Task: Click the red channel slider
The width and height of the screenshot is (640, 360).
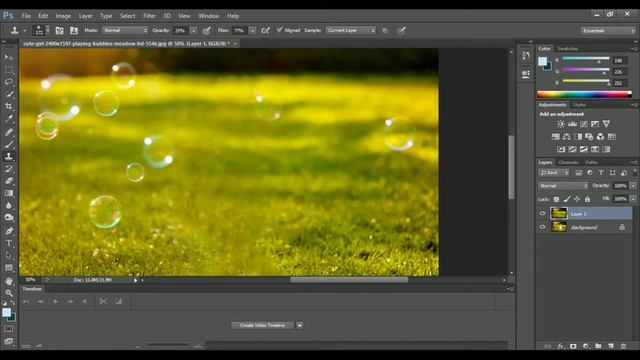Action: click(x=586, y=60)
